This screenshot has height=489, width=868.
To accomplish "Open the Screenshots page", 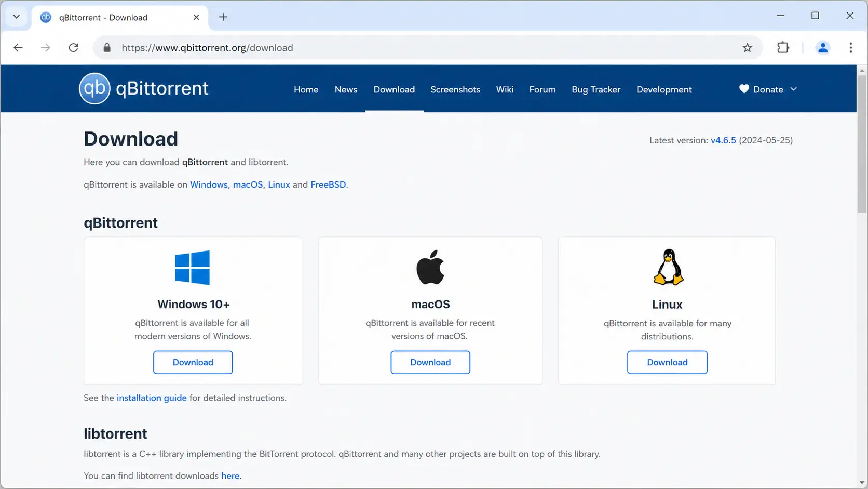I will [455, 89].
